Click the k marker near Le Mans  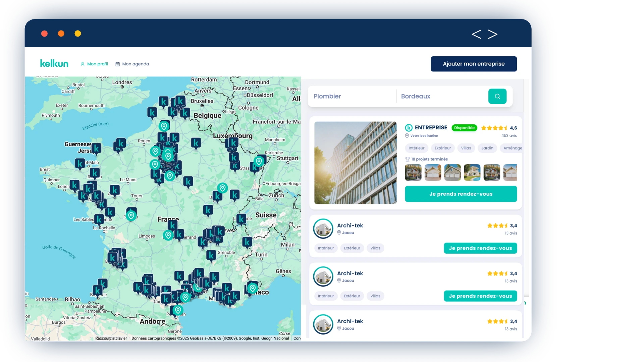(x=115, y=190)
